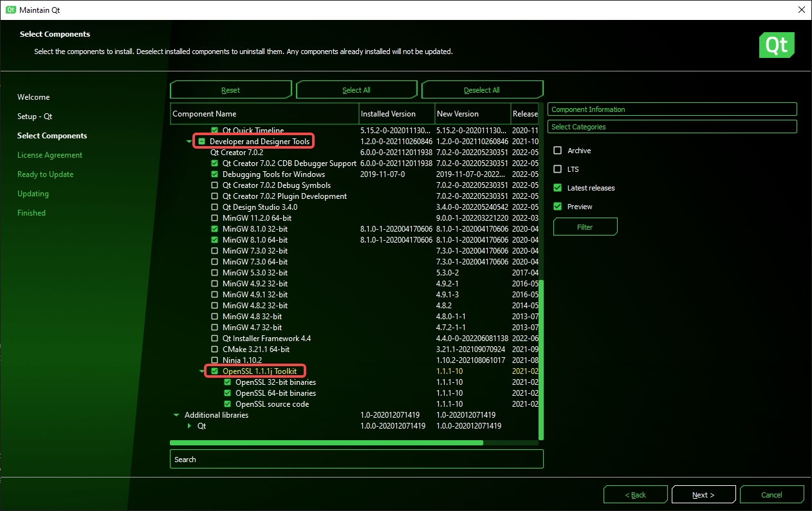Enable the LTS category checkbox
The image size is (812, 511).
click(558, 169)
